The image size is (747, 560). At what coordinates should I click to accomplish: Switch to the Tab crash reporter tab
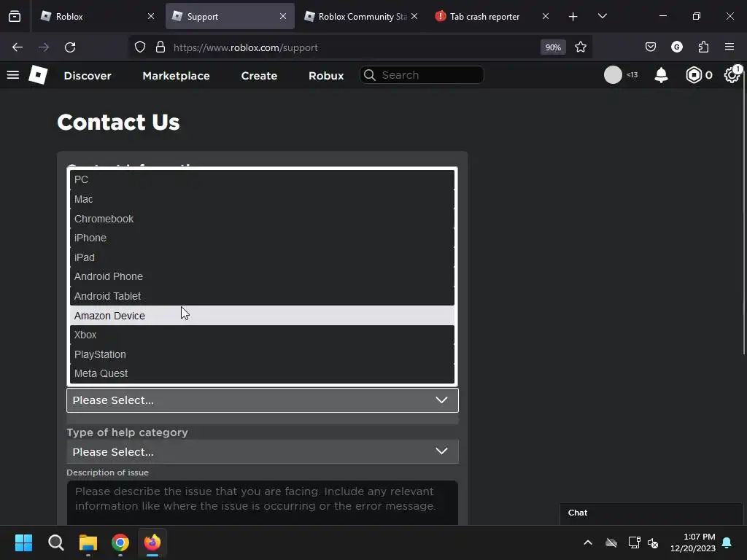(x=492, y=16)
